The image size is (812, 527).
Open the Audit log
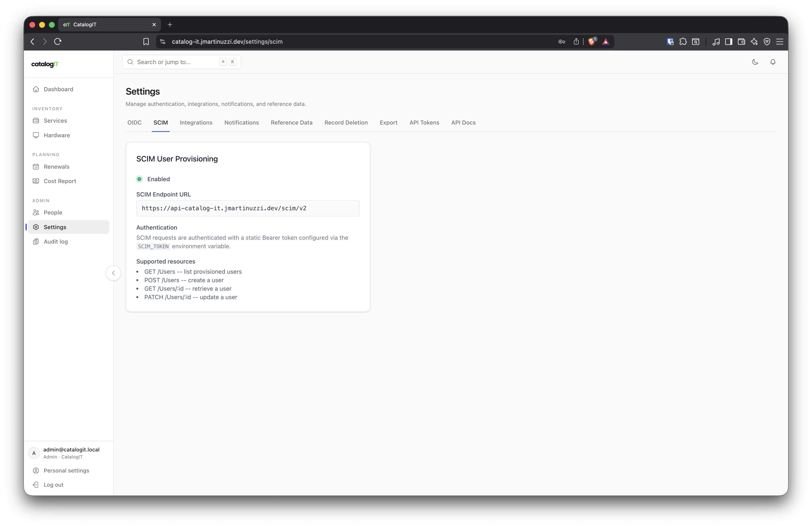pos(68,241)
